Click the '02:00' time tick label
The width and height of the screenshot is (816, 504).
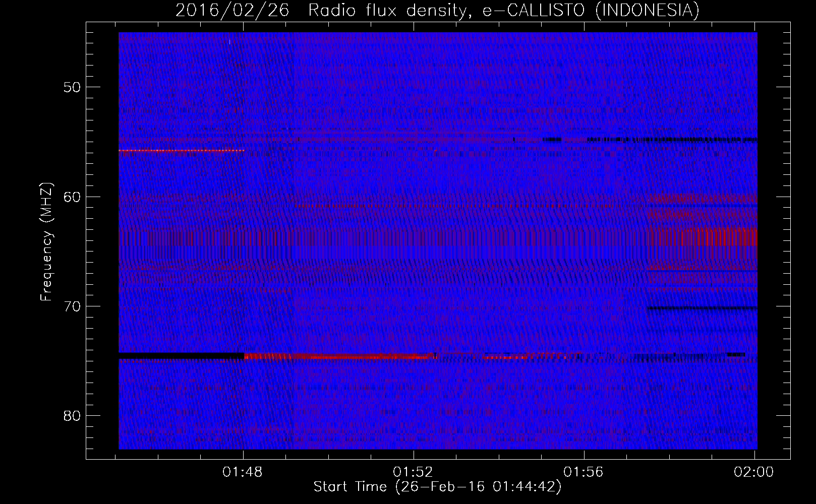753,472
